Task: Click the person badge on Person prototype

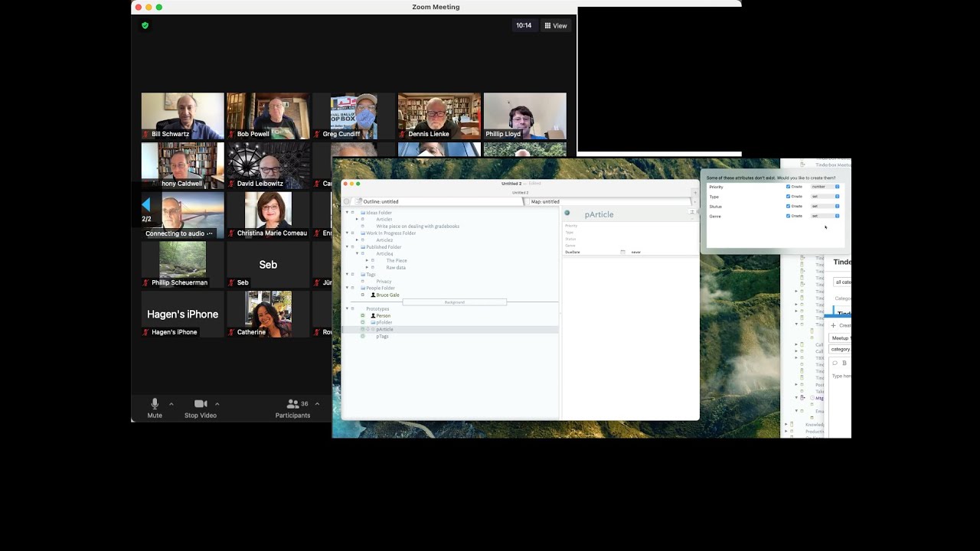Action: [373, 315]
